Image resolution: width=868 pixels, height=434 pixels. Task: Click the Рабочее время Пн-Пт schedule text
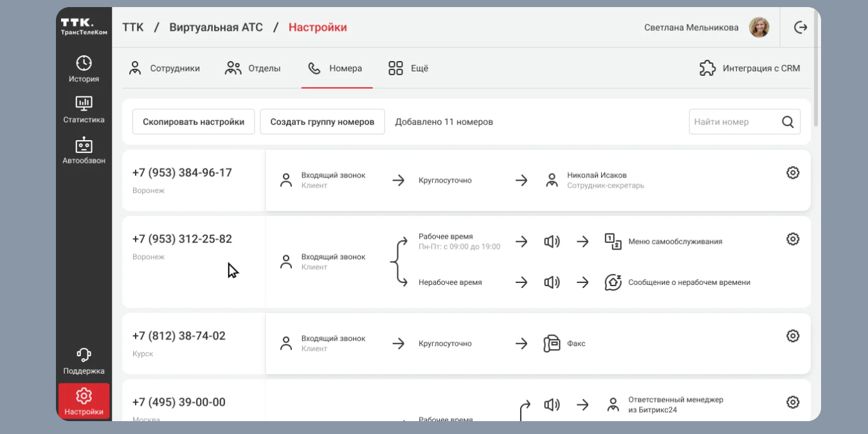coord(459,241)
